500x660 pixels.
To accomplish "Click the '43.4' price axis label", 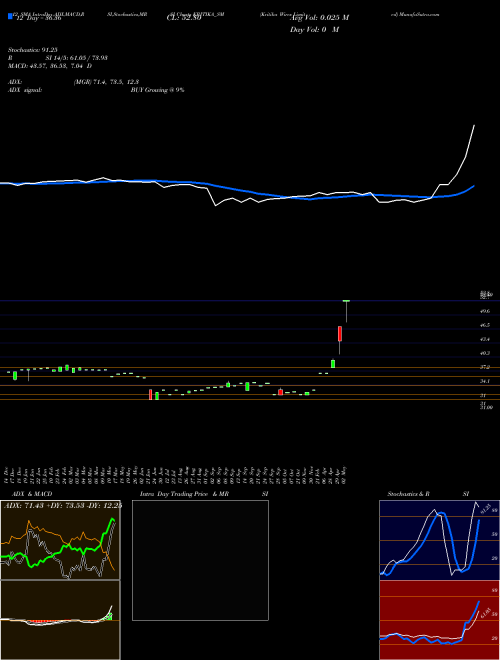I will (x=484, y=339).
